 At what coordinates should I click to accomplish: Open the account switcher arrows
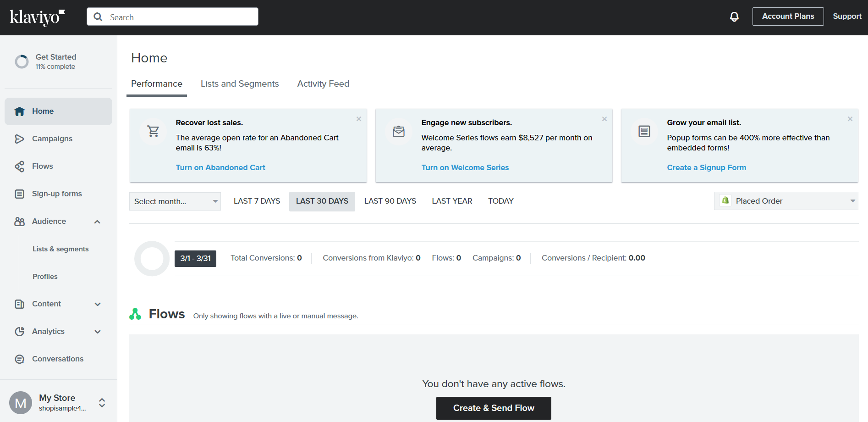pos(102,403)
